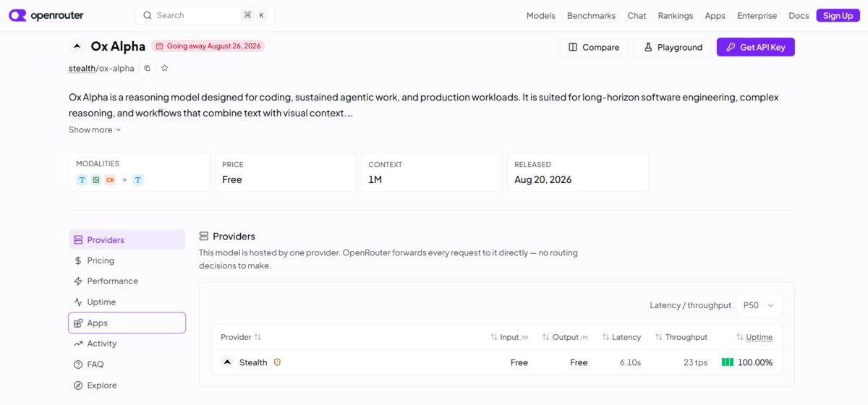Screen dimensions: 868x405
Task: Sort table by Latency column
Action: coord(621,337)
